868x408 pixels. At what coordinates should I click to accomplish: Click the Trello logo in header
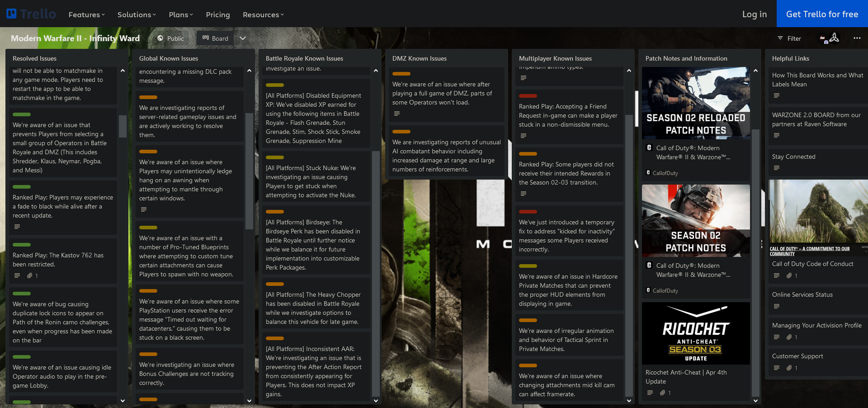pyautogui.click(x=31, y=14)
